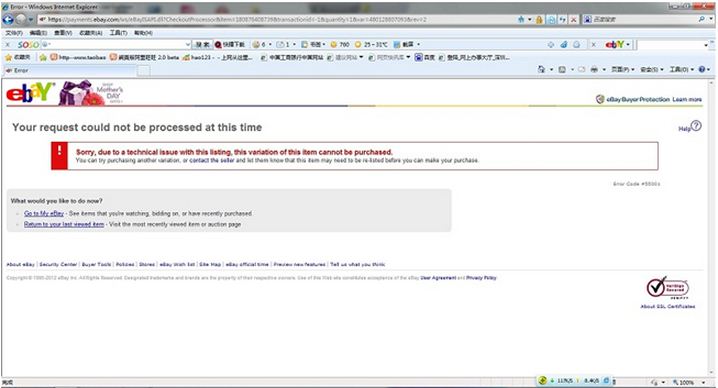Open the Security Center footer link
This screenshot has width=718, height=388.
[x=58, y=264]
